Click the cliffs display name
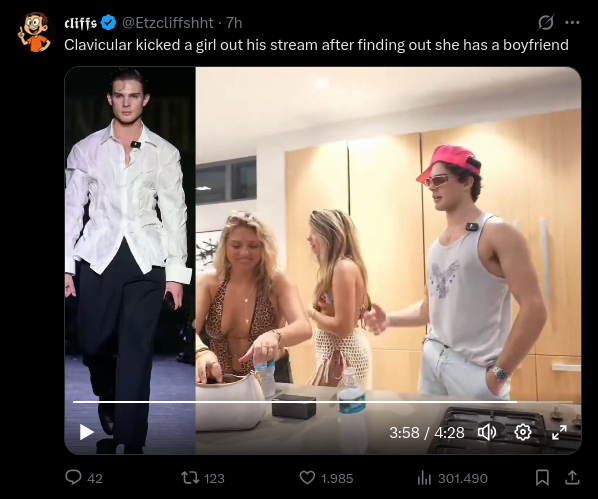This screenshot has height=499, width=598. click(x=80, y=23)
